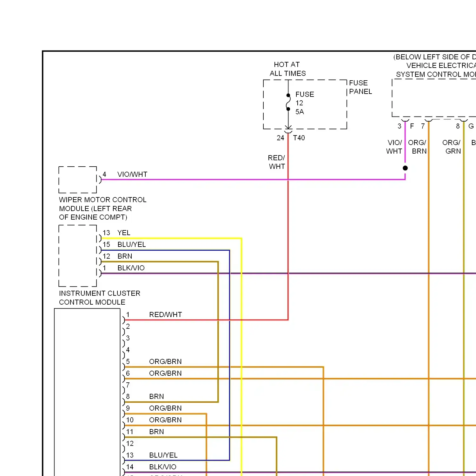476x476 pixels.
Task: Select the VIO/WHT label at wiper pin 4
Action: click(x=132, y=175)
